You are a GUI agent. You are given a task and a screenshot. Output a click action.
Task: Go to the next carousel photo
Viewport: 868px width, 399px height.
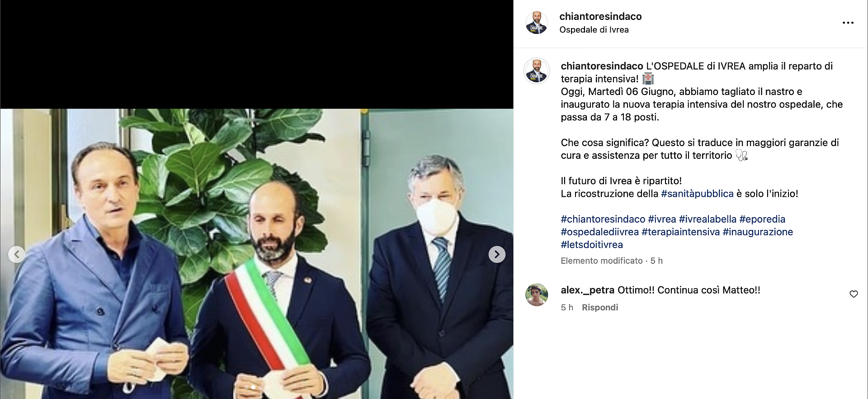coord(497,254)
